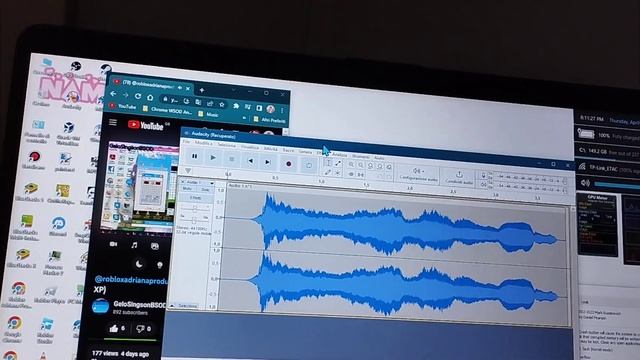The image size is (640, 360).
Task: Click the Trim audio outside selection icon
Action: click(351, 174)
